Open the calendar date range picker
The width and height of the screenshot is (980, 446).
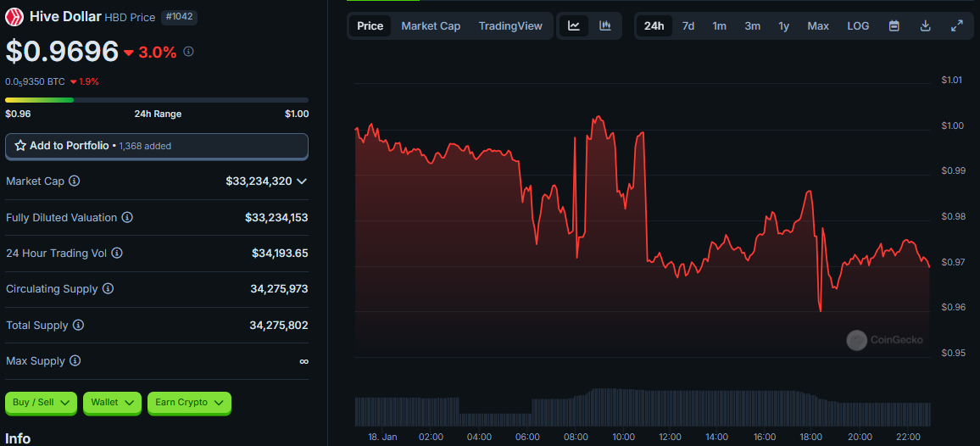[894, 25]
